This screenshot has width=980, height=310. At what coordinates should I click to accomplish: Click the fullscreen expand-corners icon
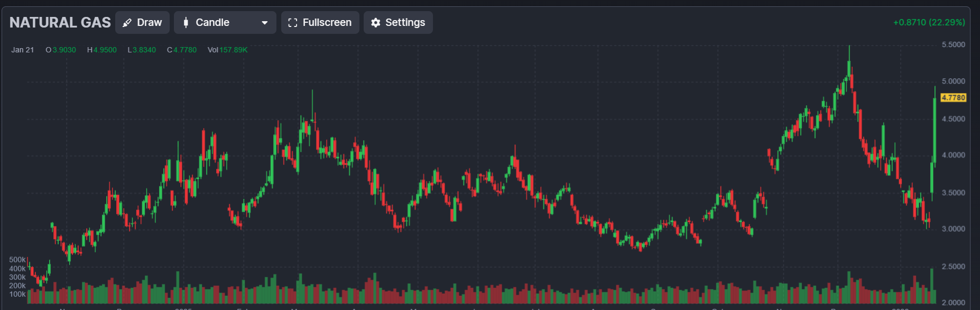(x=292, y=23)
